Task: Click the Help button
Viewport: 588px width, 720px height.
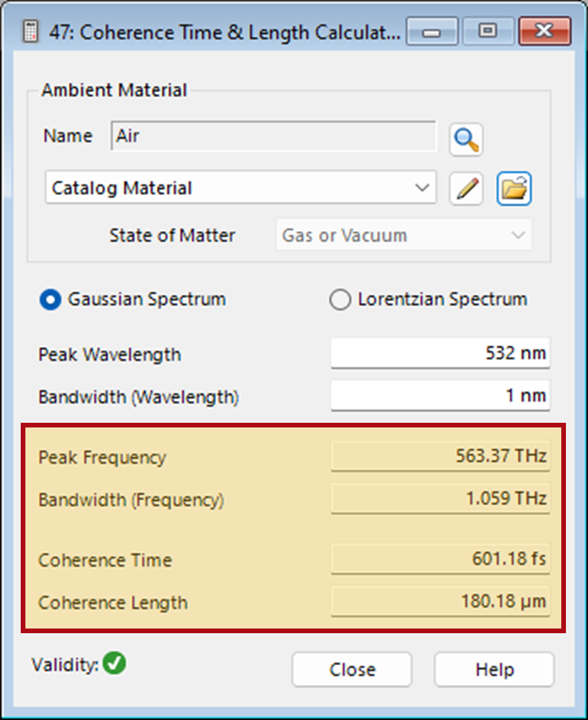Action: 494,669
